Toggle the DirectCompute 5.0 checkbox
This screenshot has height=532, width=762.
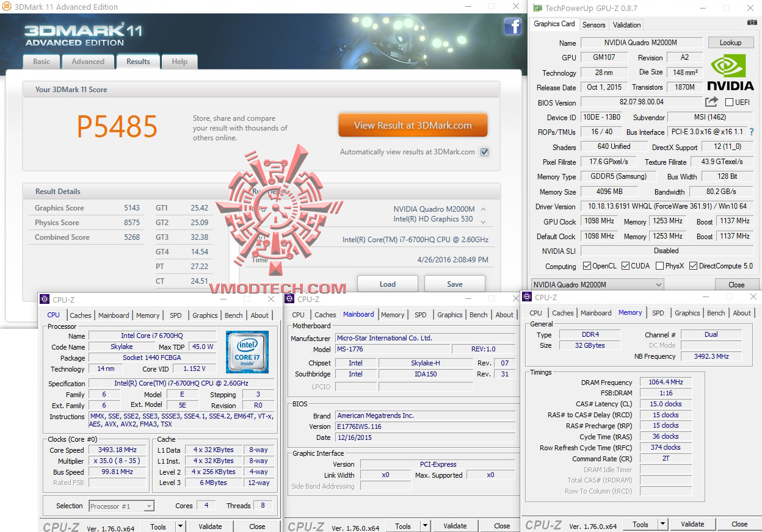[x=693, y=266]
